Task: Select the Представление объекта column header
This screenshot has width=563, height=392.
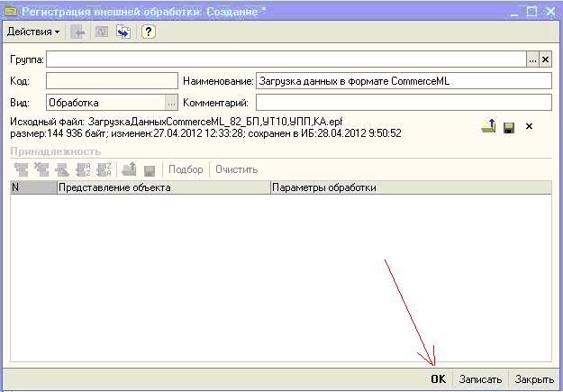Action: [x=162, y=188]
